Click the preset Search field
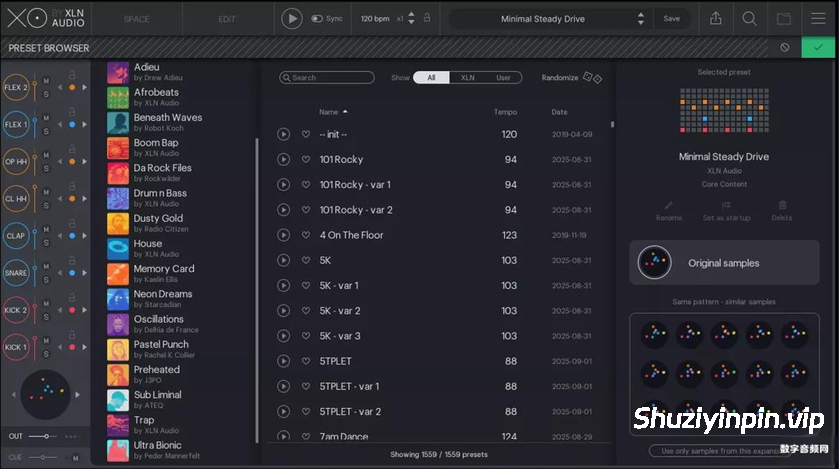 click(x=326, y=78)
